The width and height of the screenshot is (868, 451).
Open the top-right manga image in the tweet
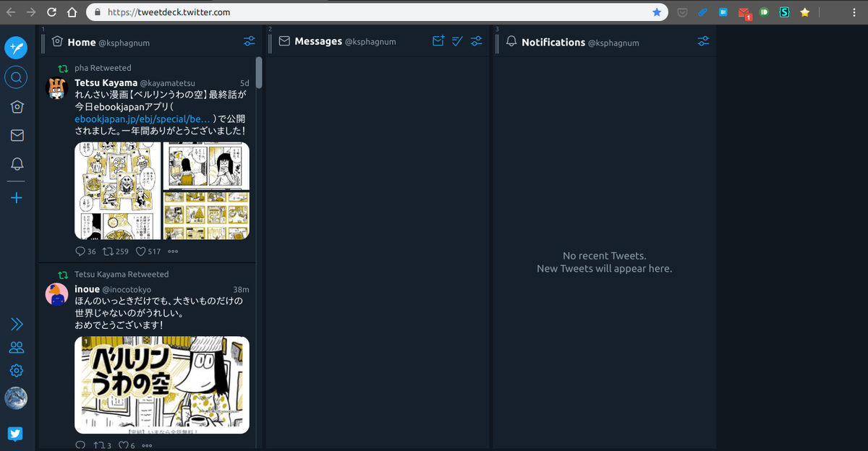click(206, 166)
